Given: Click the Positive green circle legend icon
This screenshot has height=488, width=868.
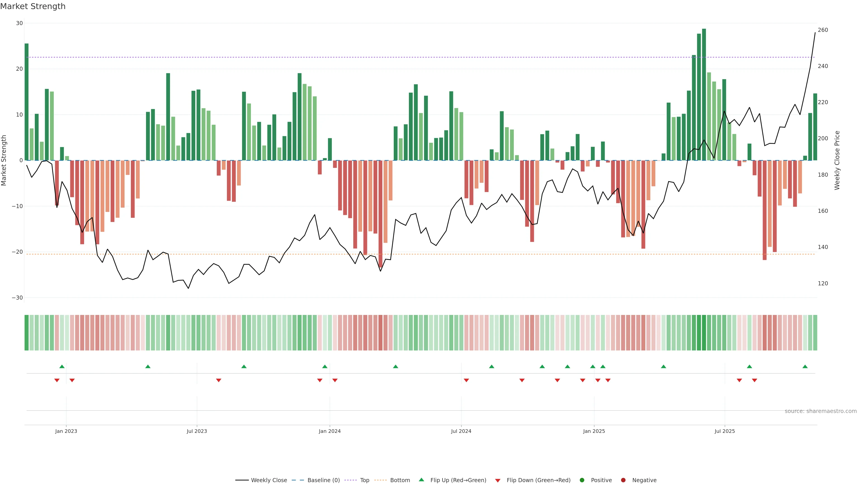Looking at the screenshot, I should click(x=582, y=480).
